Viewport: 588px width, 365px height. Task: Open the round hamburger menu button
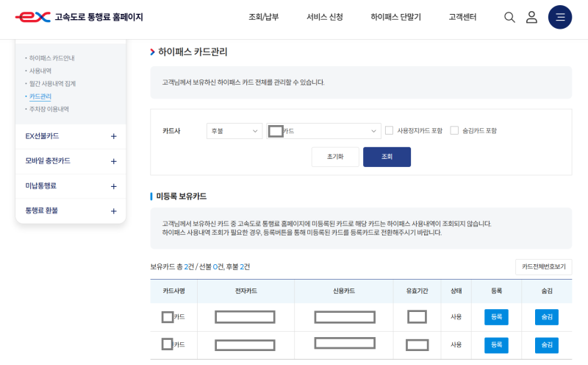coord(560,17)
